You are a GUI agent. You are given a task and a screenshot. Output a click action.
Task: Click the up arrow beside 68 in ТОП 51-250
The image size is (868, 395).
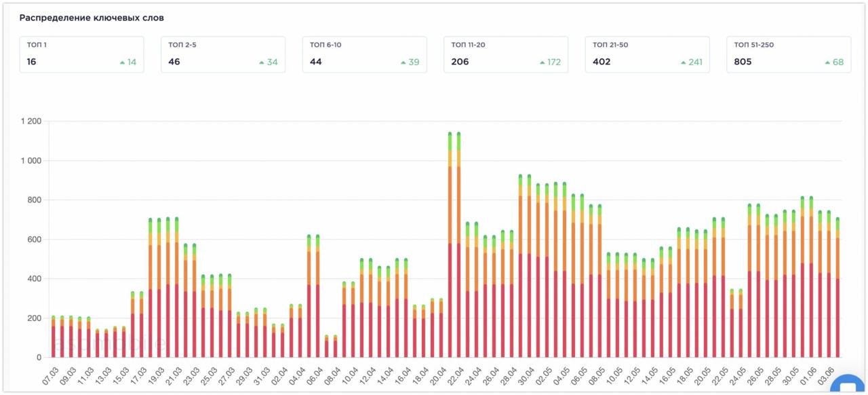click(x=827, y=62)
